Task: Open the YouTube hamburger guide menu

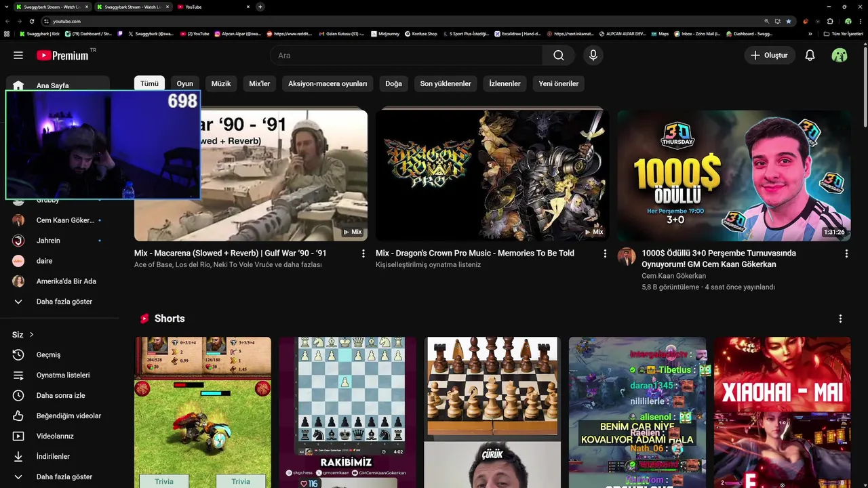Action: tap(18, 56)
